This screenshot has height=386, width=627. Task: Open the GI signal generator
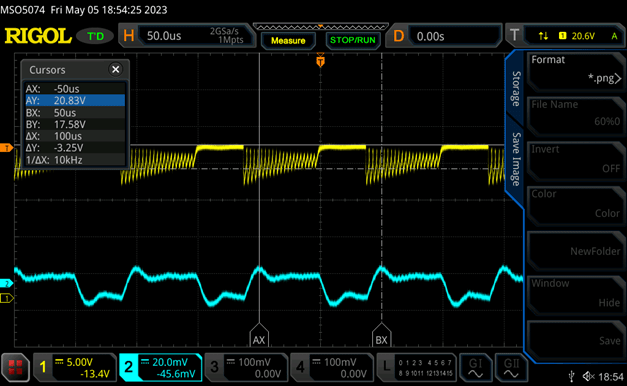[x=475, y=367]
